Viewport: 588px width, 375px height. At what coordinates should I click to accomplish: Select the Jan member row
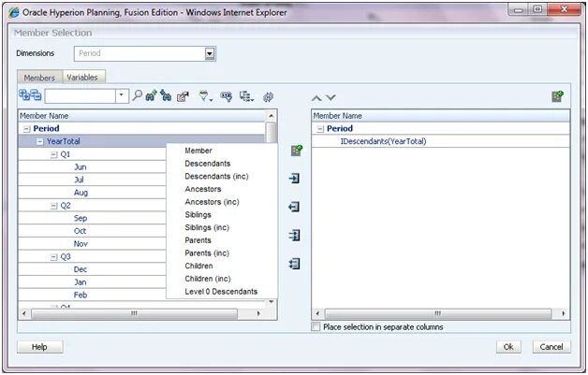(x=93, y=282)
